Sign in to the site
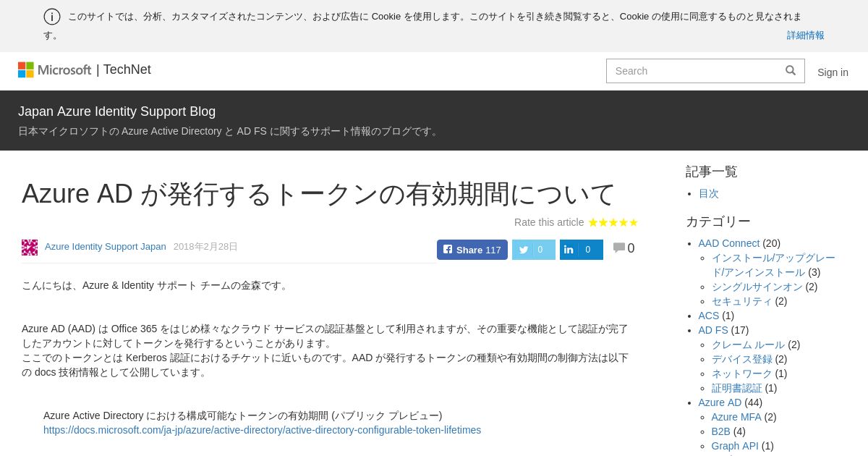This screenshot has width=868, height=456. 833,72
